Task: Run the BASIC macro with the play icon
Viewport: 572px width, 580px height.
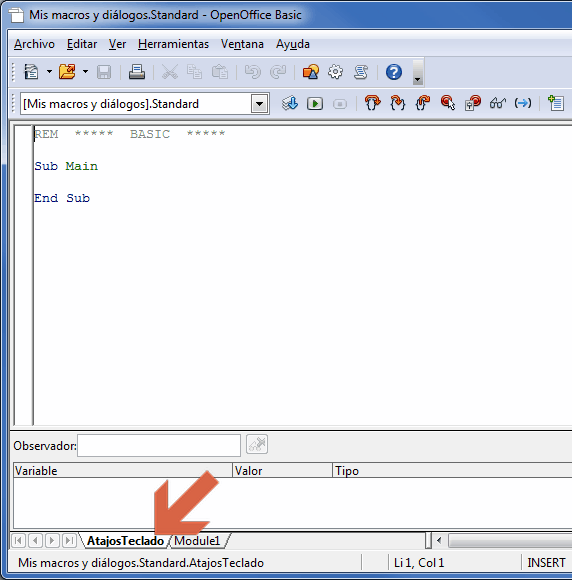Action: point(315,103)
